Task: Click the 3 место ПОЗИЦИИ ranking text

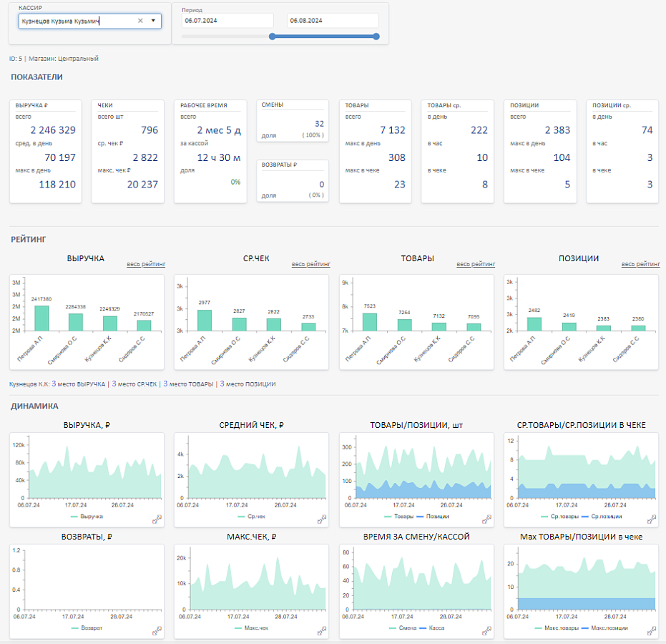Action: 248,384
